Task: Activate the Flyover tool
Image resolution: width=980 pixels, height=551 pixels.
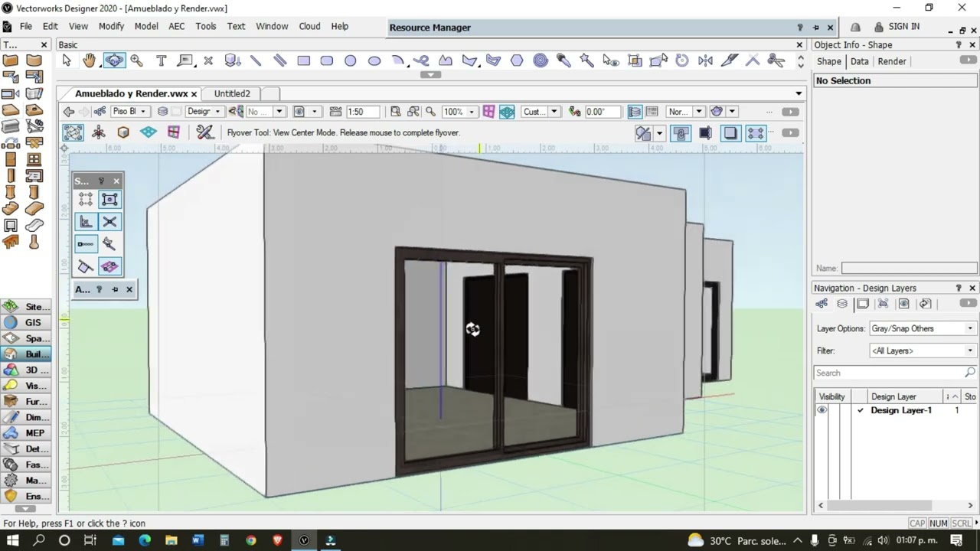Action: click(114, 60)
